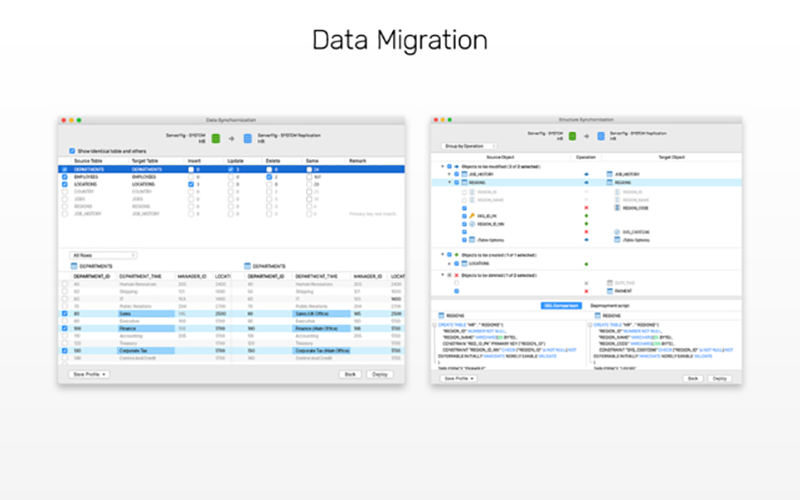Toggle Show identical table and others checkbox
800x500 pixels.
point(72,151)
